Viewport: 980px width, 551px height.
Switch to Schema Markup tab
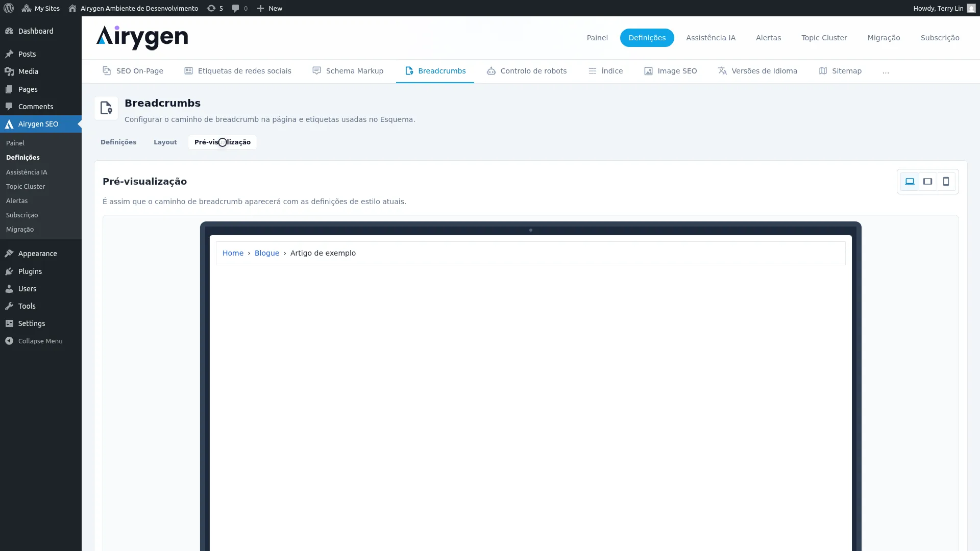pyautogui.click(x=348, y=71)
